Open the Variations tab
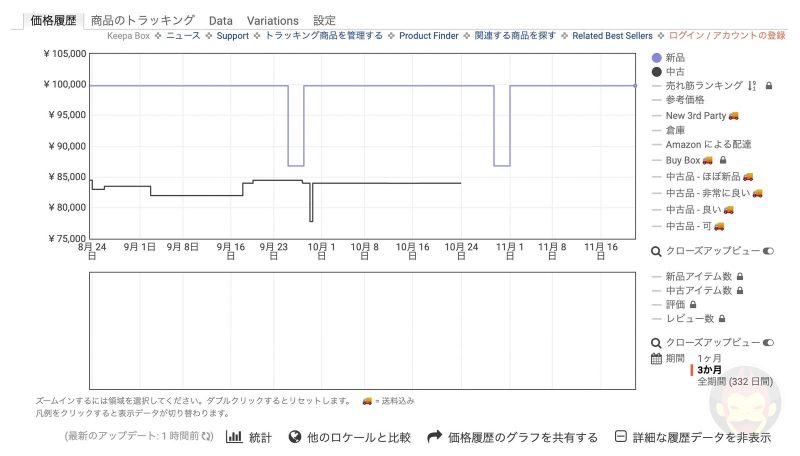Image resolution: width=800 pixels, height=456 pixels. pos(272,20)
